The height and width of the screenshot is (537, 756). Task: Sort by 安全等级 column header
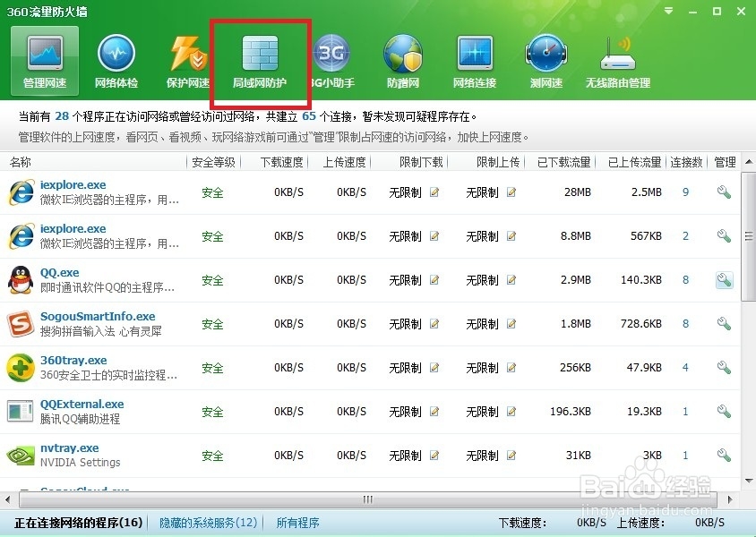(213, 162)
